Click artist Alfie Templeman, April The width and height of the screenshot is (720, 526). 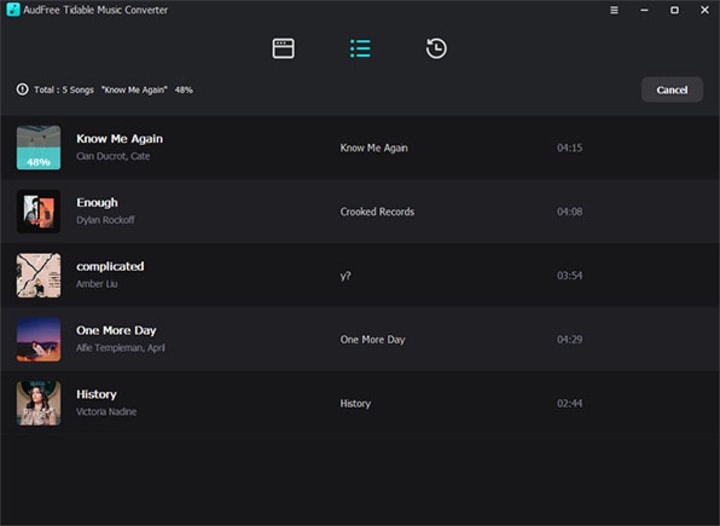coord(120,348)
